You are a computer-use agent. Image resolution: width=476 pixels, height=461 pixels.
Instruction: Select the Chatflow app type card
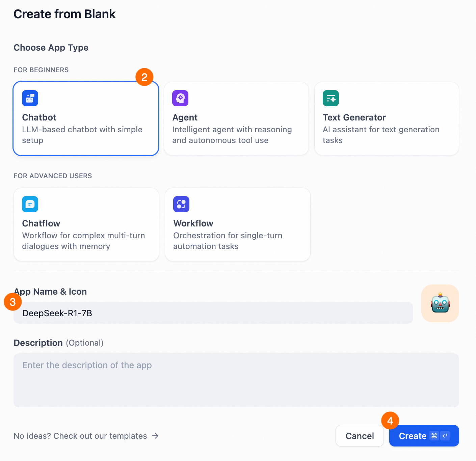point(86,224)
